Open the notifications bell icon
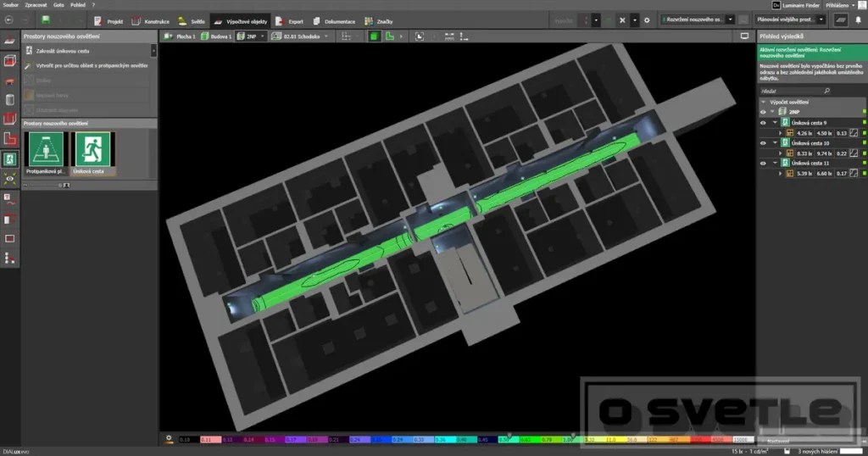The image size is (868, 456). 858,20
